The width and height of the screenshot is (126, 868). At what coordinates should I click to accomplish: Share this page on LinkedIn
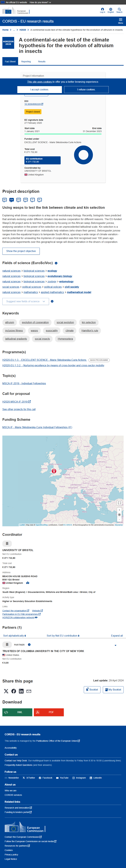pyautogui.click(x=21, y=691)
